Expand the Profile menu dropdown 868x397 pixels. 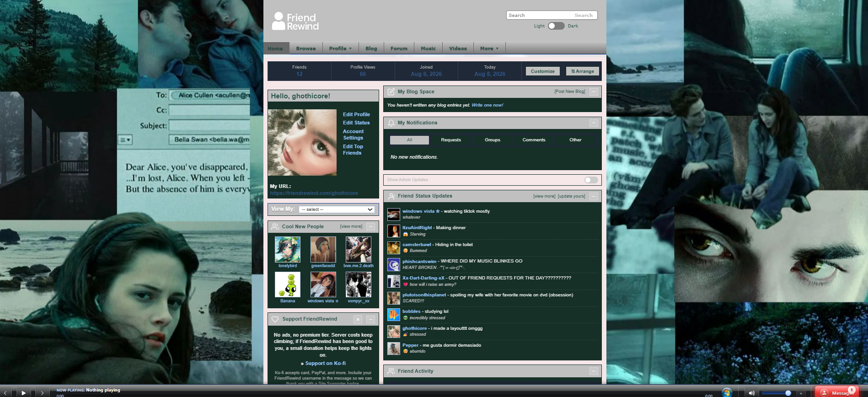pos(340,48)
